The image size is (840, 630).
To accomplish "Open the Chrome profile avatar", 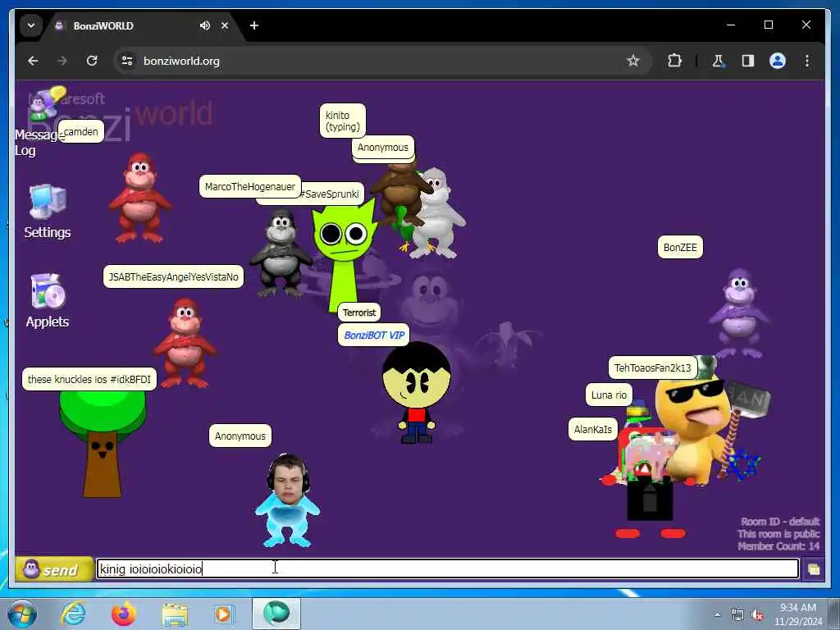I will pos(778,61).
